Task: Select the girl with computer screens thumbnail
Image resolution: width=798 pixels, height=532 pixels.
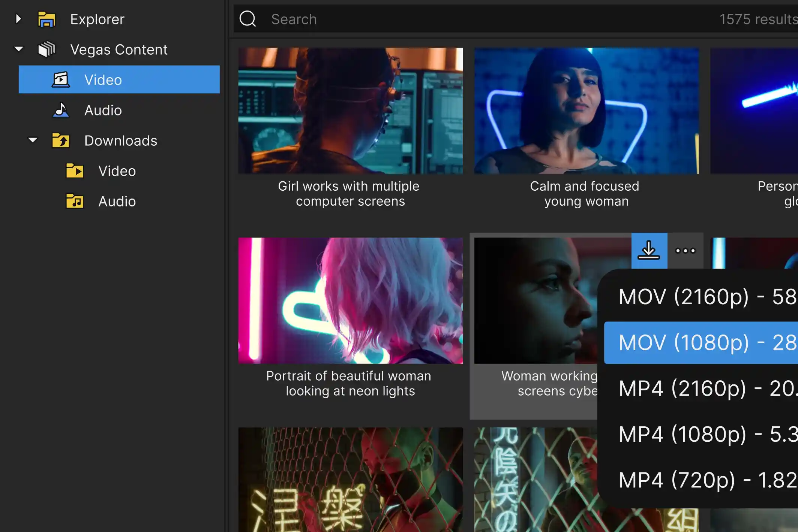Action: click(x=350, y=111)
